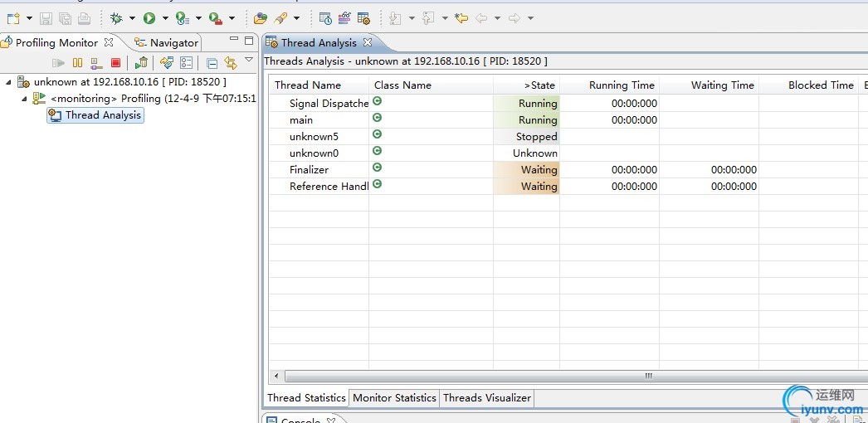The width and height of the screenshot is (868, 423).
Task: Open the Profile dropdown arrow
Action: (x=198, y=18)
